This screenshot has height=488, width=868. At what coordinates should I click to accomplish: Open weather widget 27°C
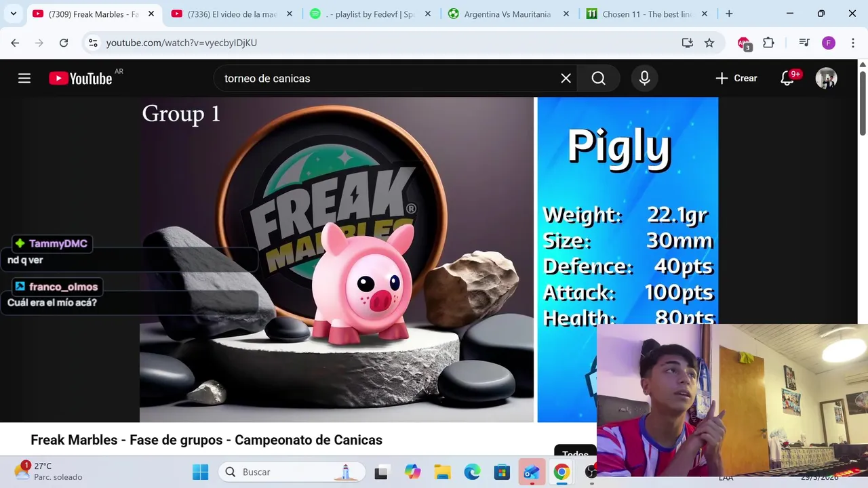pyautogui.click(x=49, y=472)
